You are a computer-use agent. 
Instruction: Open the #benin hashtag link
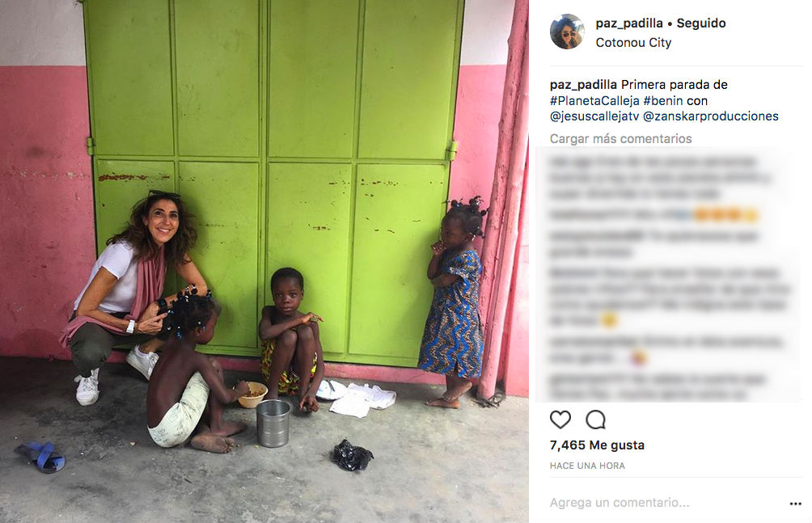(x=663, y=100)
